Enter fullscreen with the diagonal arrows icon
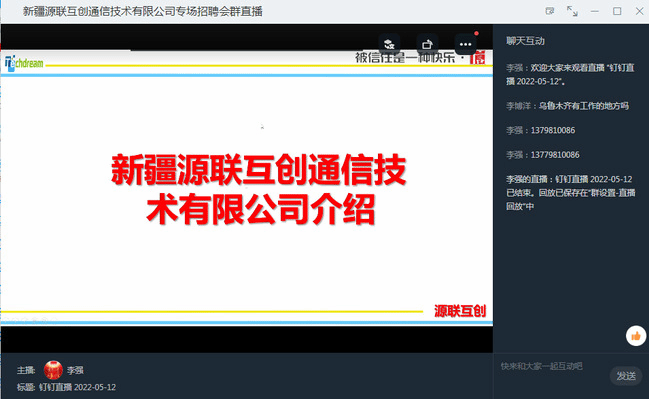 [572, 11]
